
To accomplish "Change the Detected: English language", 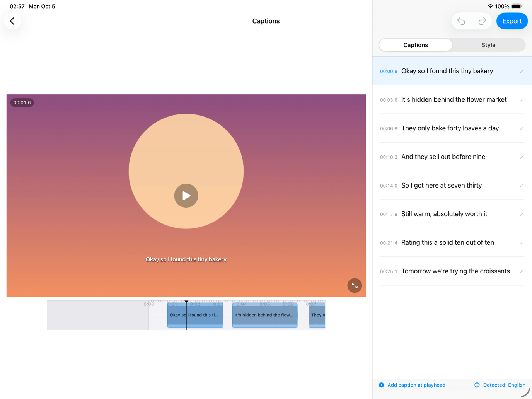I will [x=500, y=385].
